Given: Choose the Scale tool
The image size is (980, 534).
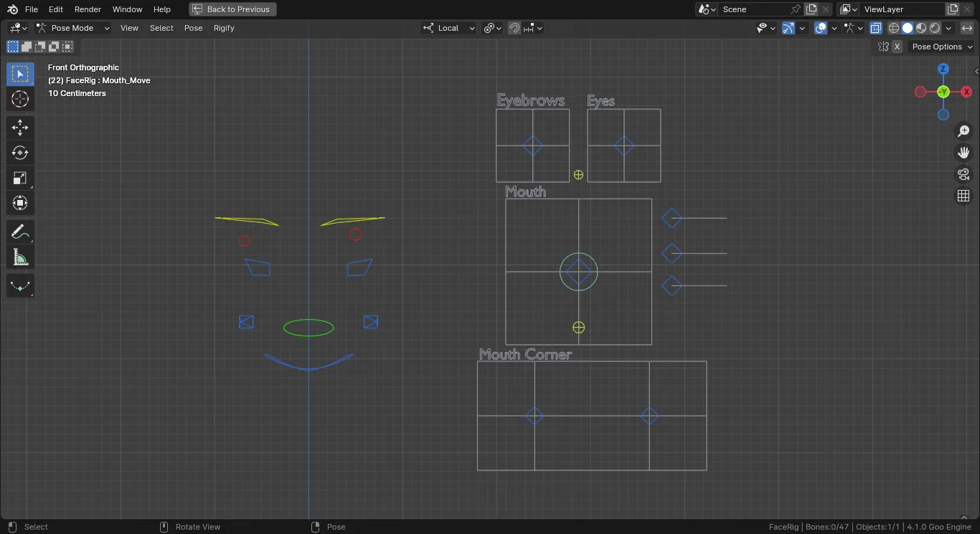Looking at the screenshot, I should (x=20, y=178).
